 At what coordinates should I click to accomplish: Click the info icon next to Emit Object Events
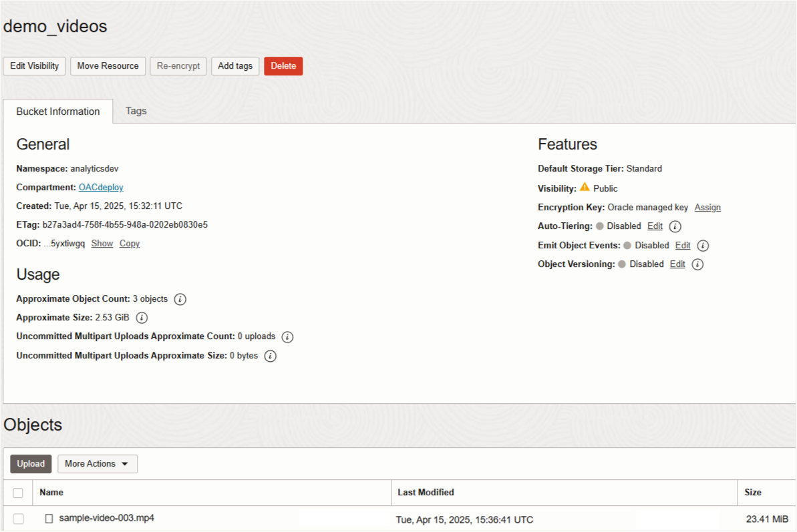pos(703,245)
